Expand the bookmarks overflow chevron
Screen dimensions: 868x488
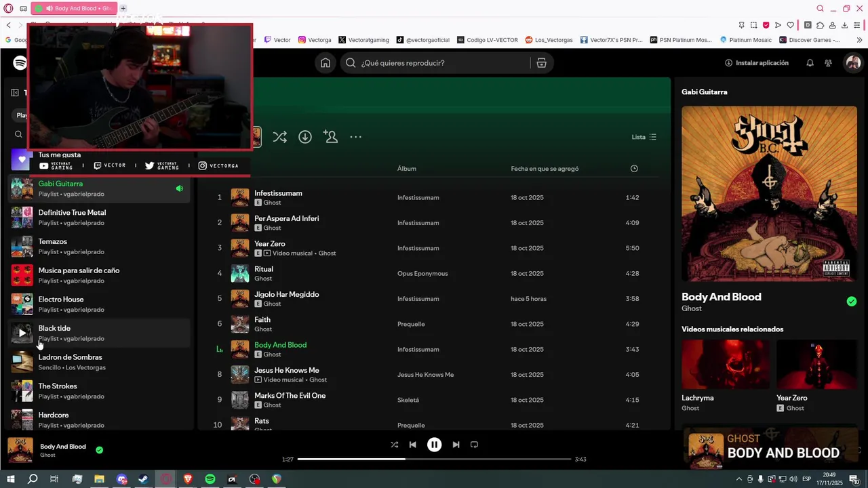coord(859,40)
